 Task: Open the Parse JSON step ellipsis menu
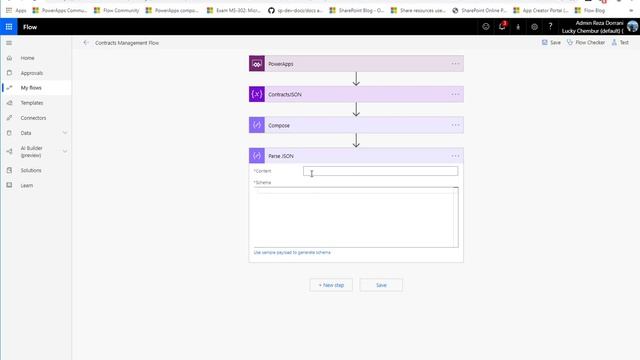point(455,156)
